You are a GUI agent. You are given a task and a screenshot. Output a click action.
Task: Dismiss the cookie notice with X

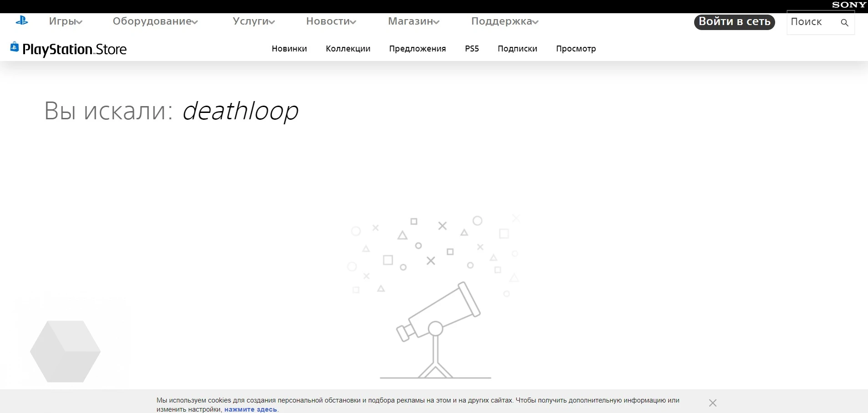point(713,403)
